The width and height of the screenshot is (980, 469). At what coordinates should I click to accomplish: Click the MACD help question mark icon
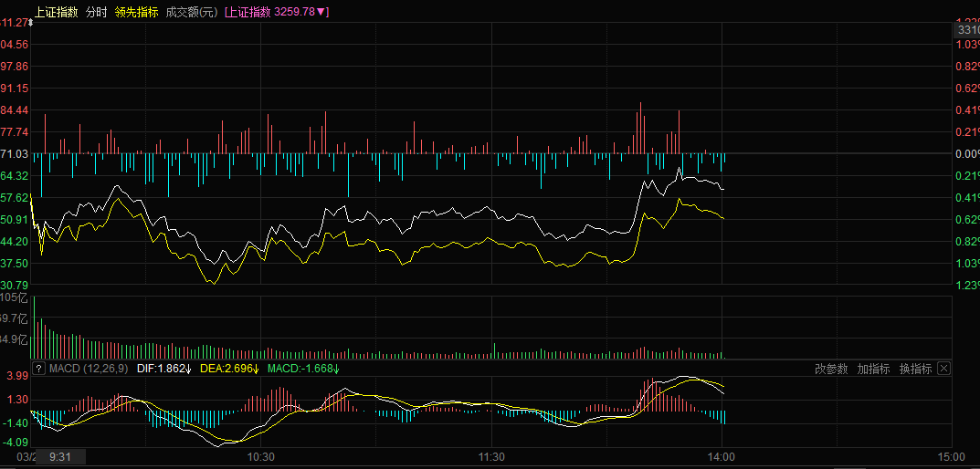tap(39, 369)
